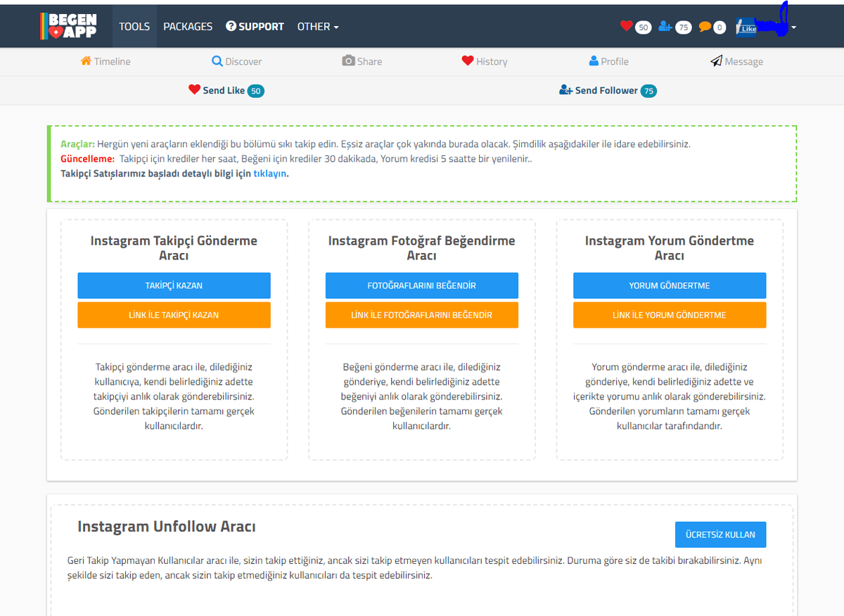Click LİNK İLE YORUM GÖNDERTME orange button
This screenshot has height=616, width=844.
point(670,315)
